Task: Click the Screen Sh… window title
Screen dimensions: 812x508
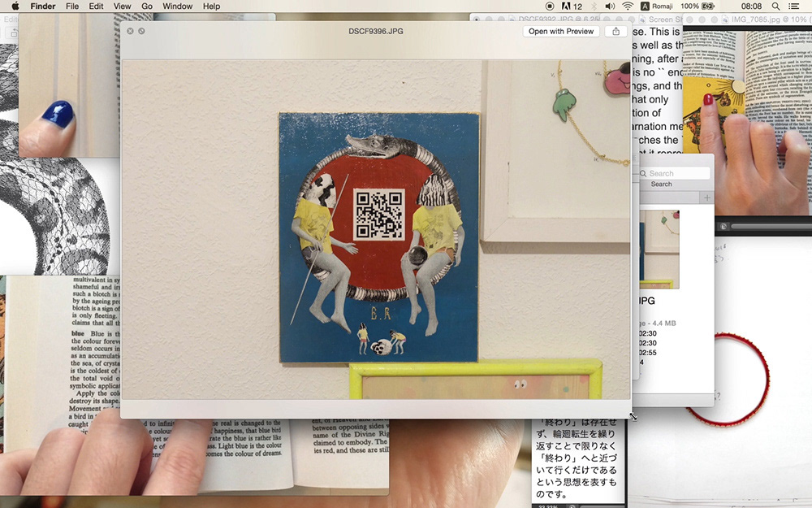Action: pyautogui.click(x=666, y=20)
